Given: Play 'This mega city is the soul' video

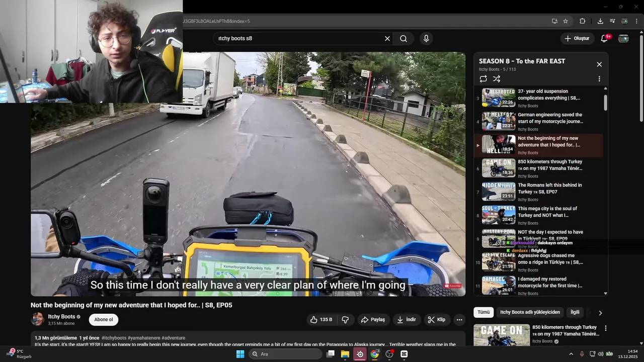Looking at the screenshot, I should pyautogui.click(x=539, y=215).
